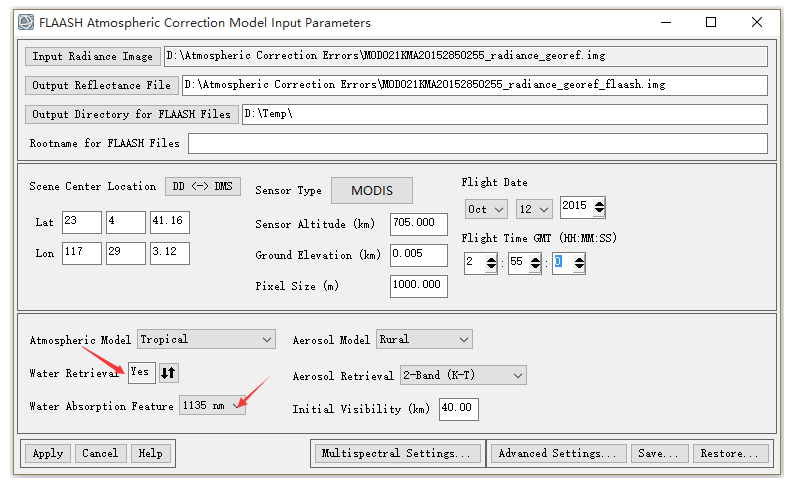
Task: Click the flight seconds spinner arrows
Action: pos(579,263)
